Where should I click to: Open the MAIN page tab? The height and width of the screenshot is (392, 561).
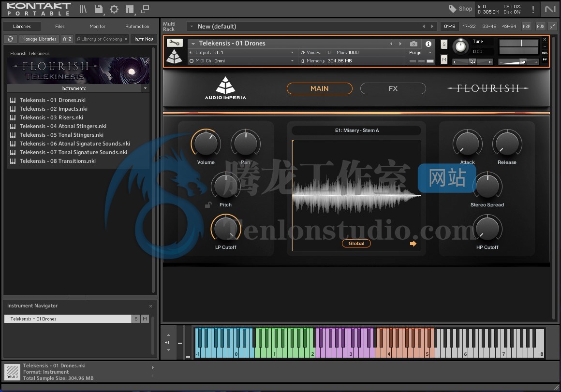[320, 88]
